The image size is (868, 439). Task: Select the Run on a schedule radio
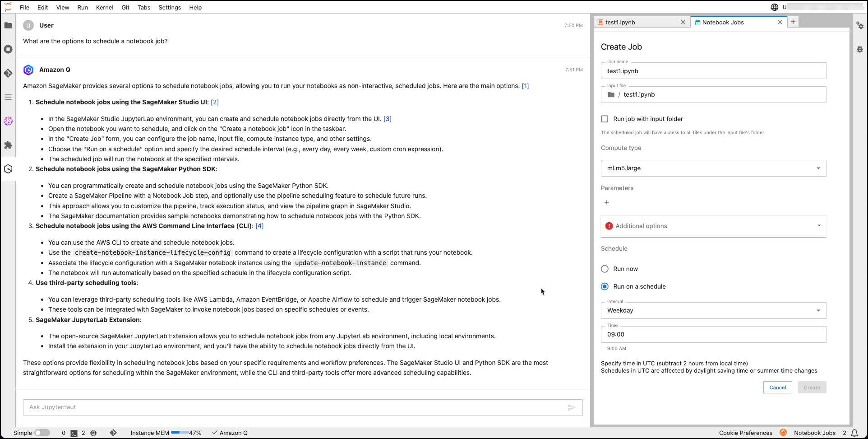(605, 287)
